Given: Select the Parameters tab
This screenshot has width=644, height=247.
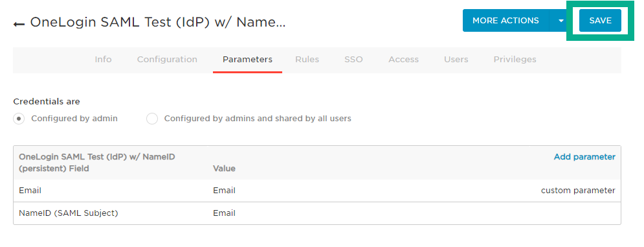Looking at the screenshot, I should tap(247, 59).
